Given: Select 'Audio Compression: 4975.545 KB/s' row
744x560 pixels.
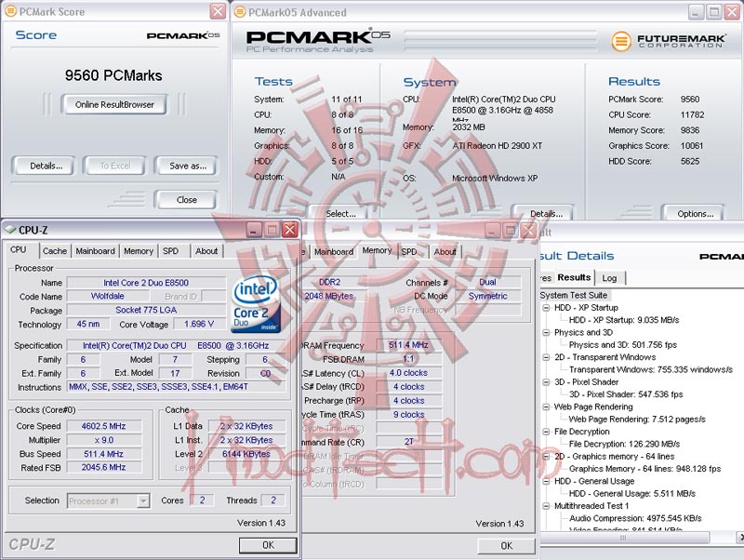Looking at the screenshot, I should (x=635, y=518).
